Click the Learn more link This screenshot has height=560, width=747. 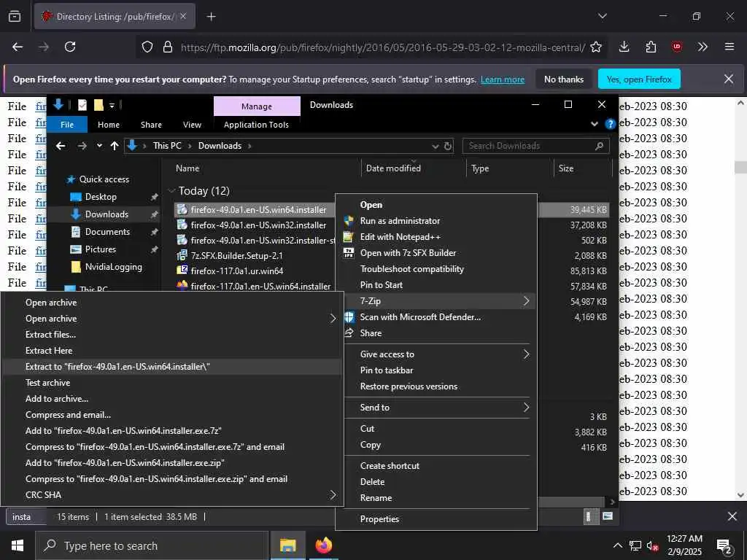click(x=503, y=79)
